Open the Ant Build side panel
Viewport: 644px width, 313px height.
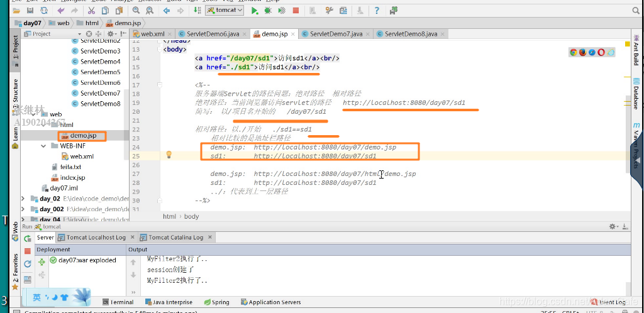(636, 50)
